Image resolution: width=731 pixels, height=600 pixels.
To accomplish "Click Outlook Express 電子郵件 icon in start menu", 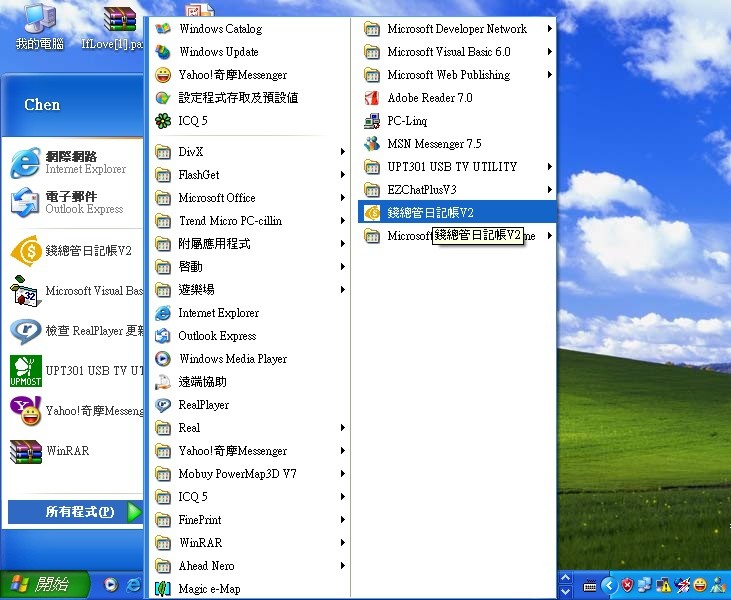I will click(25, 202).
